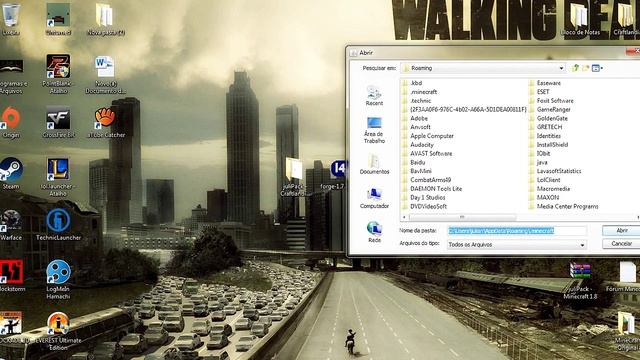The height and width of the screenshot is (360, 640).
Task: Select Computador in the dialog sidebar
Action: click(374, 198)
